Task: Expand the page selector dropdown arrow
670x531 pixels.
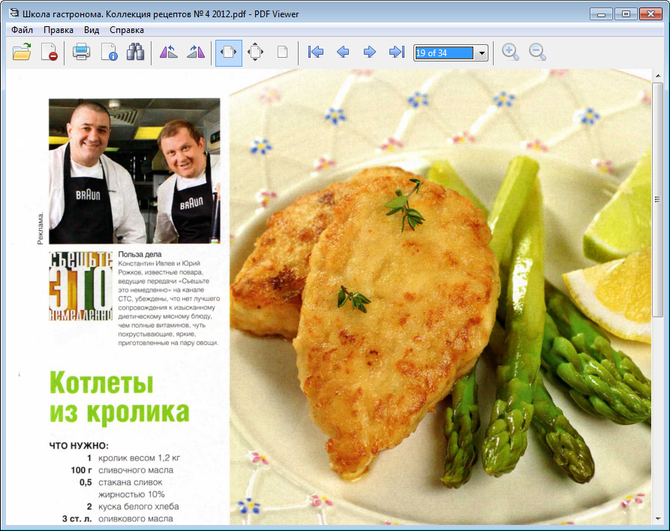Action: (482, 53)
